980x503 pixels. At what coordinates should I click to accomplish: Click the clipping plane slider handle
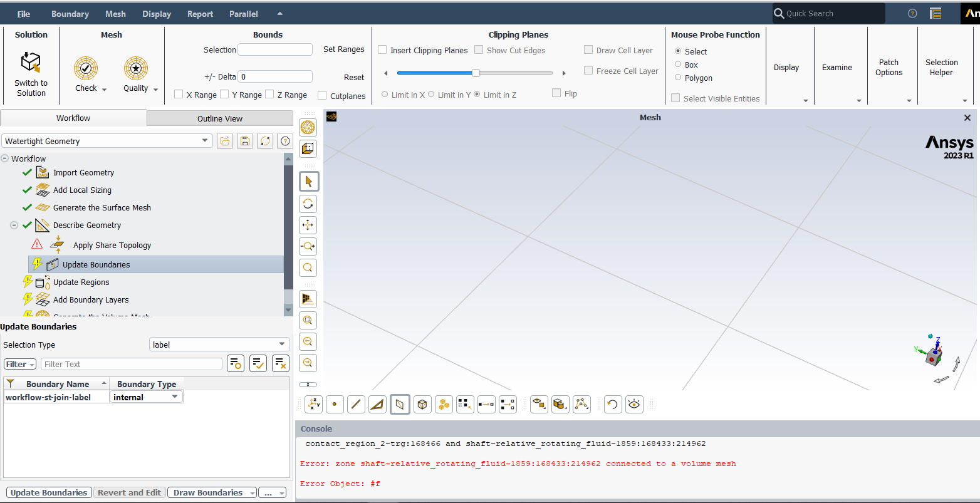[x=476, y=73]
